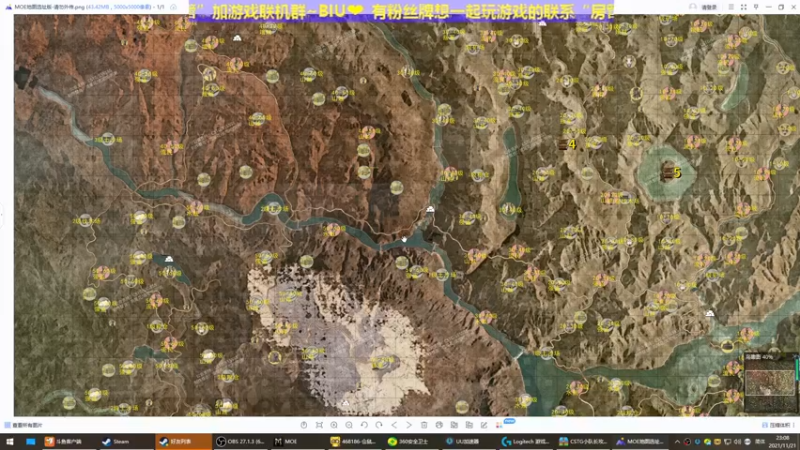Click the print icon in viewer toolbar

coord(439,425)
